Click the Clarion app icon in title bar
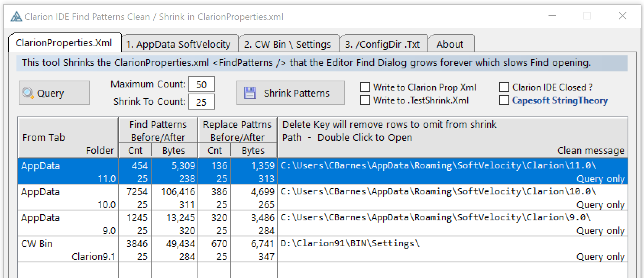The height and width of the screenshot is (278, 644). click(16, 17)
